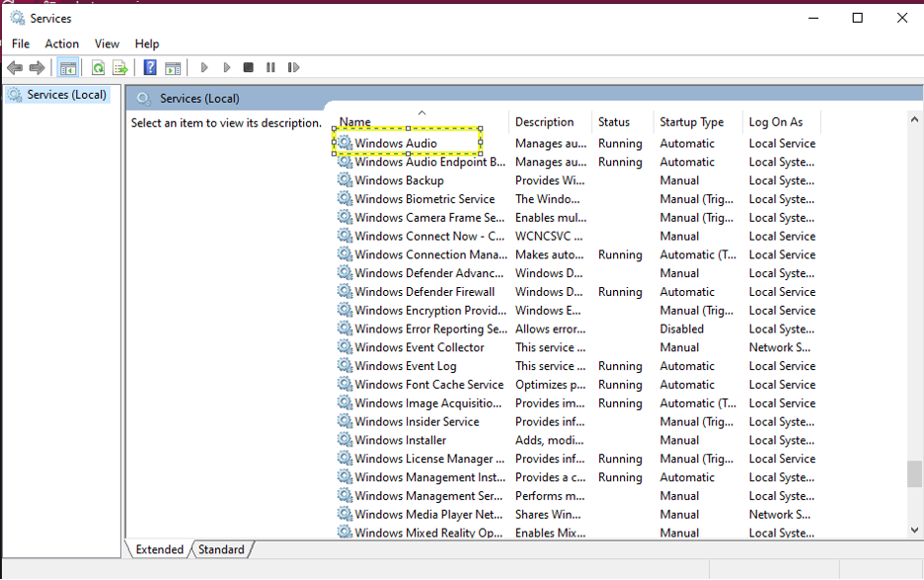Select the Windows Audio Endpoint B... service
The width and height of the screenshot is (924, 580).
pos(429,162)
